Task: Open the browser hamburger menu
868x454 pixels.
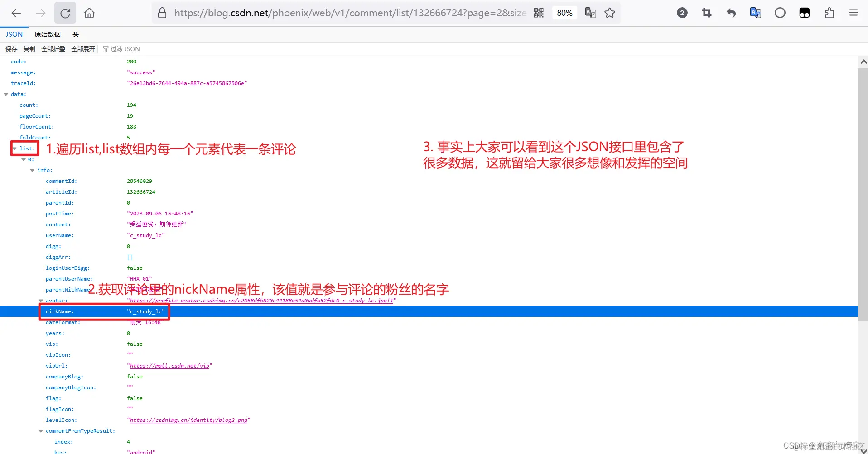Action: pyautogui.click(x=854, y=13)
